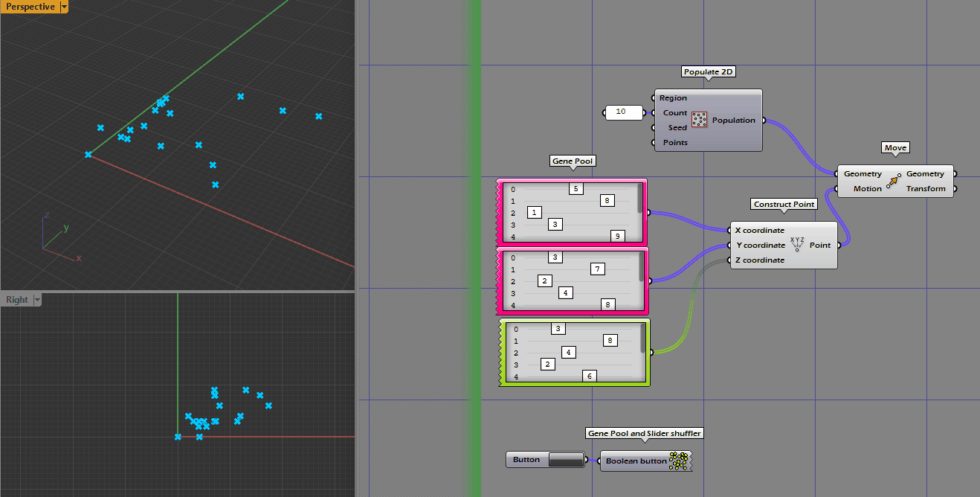Select slider 9 in top pink Gene Pool
Screen dimensions: 980x497
coord(617,236)
